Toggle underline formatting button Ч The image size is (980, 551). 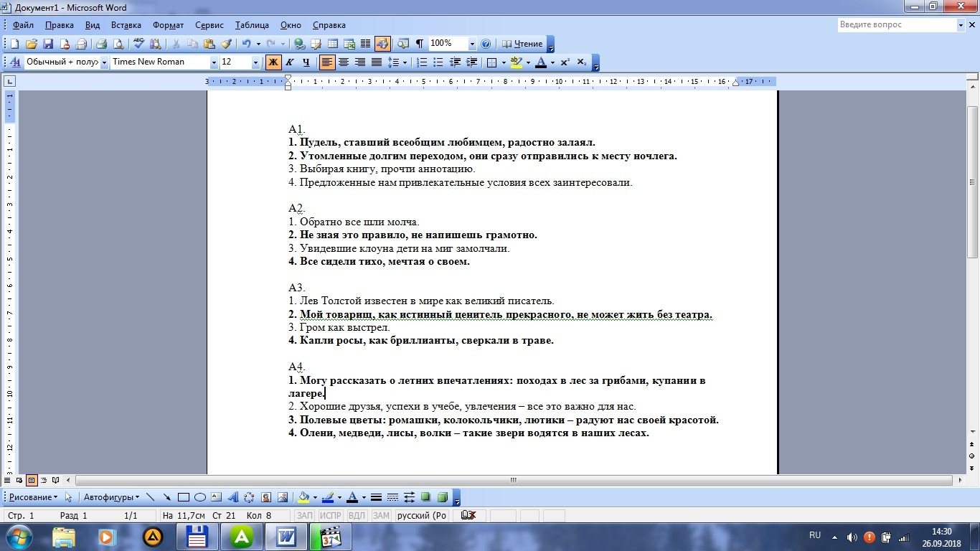306,62
